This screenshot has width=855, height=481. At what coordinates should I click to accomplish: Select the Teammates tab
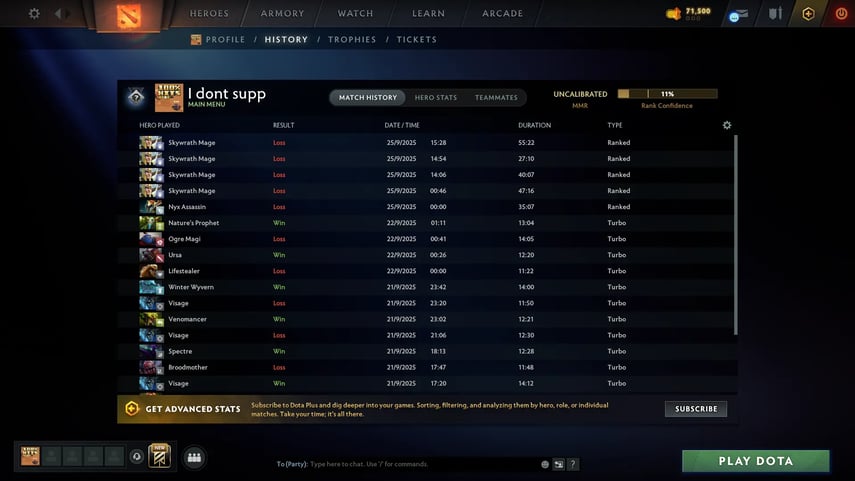pyautogui.click(x=496, y=97)
